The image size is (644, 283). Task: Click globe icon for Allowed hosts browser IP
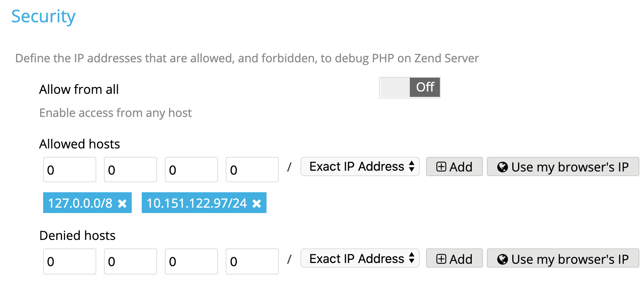502,167
